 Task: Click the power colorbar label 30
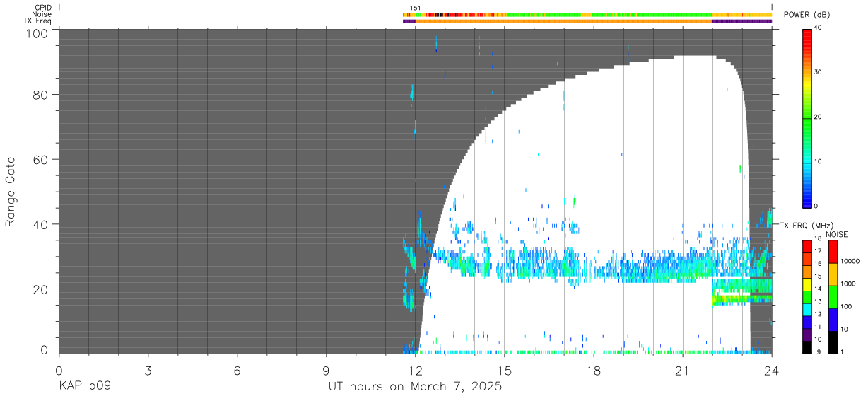coord(819,72)
